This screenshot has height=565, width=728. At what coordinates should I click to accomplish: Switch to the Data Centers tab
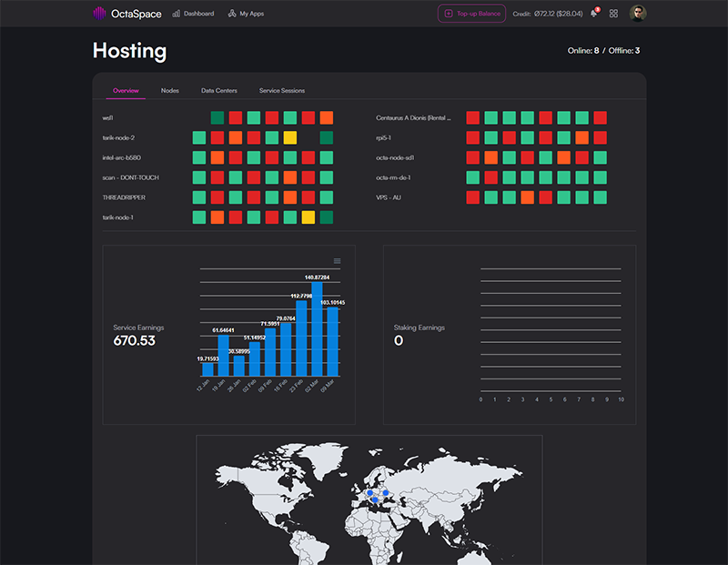pos(219,91)
